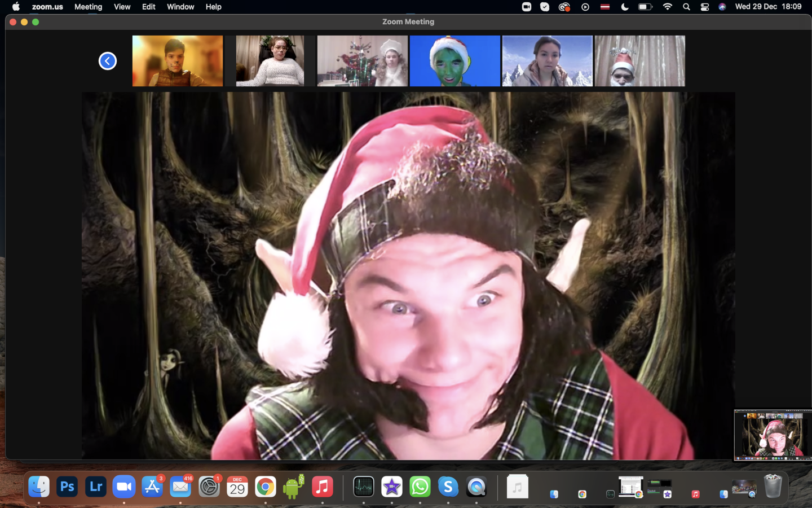812x508 pixels.
Task: Select participant thumbnail with orange lit room
Action: pos(178,61)
